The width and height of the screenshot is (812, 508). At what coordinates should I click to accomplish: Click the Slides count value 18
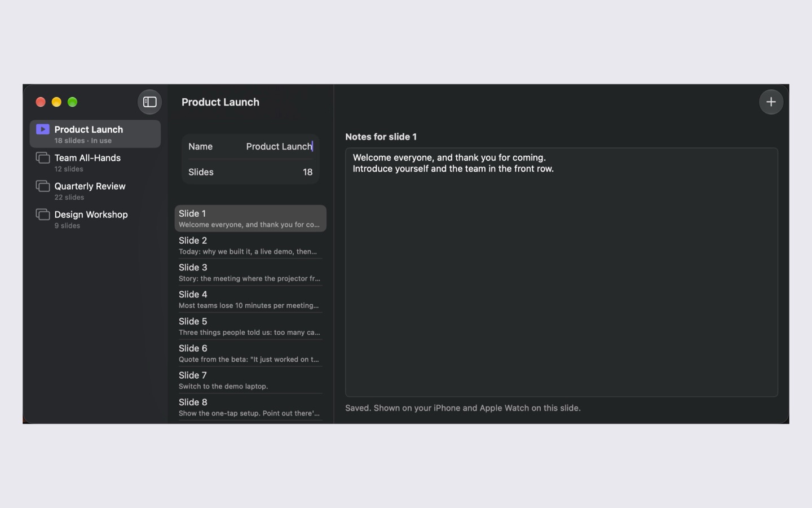pyautogui.click(x=307, y=172)
